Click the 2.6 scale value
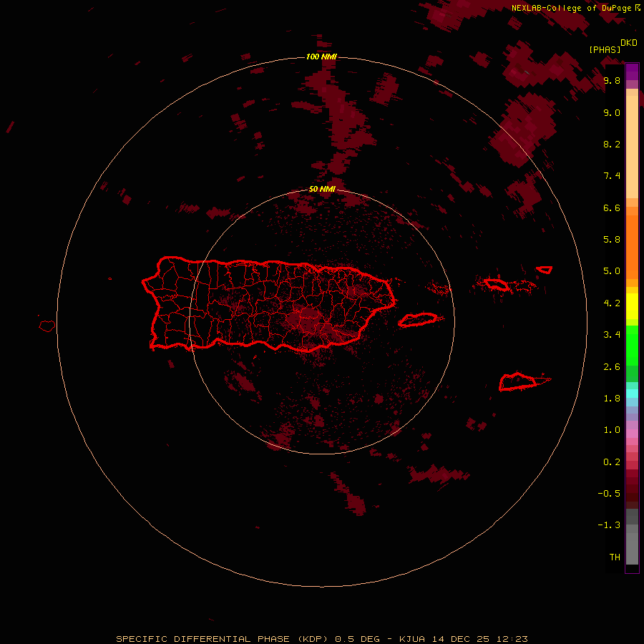 (612, 367)
